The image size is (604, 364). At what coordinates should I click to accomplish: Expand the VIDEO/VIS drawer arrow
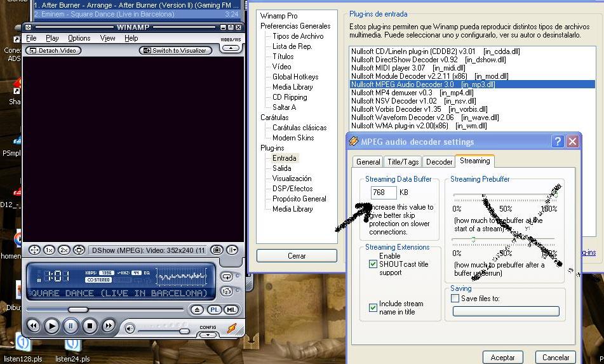point(231,48)
